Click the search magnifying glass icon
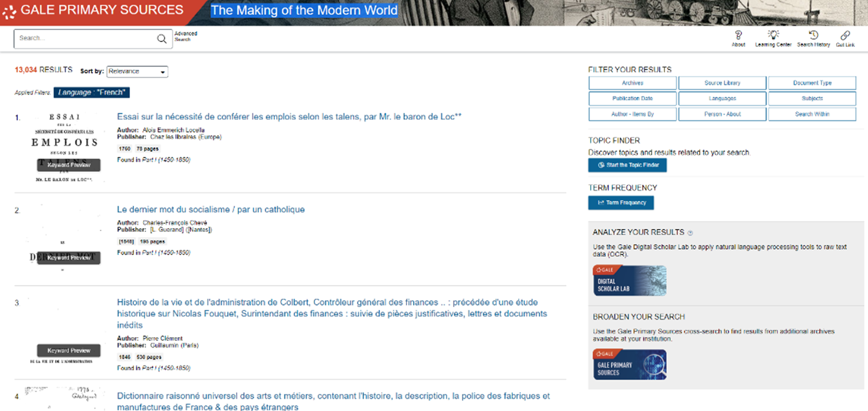The image size is (868, 411). click(162, 38)
